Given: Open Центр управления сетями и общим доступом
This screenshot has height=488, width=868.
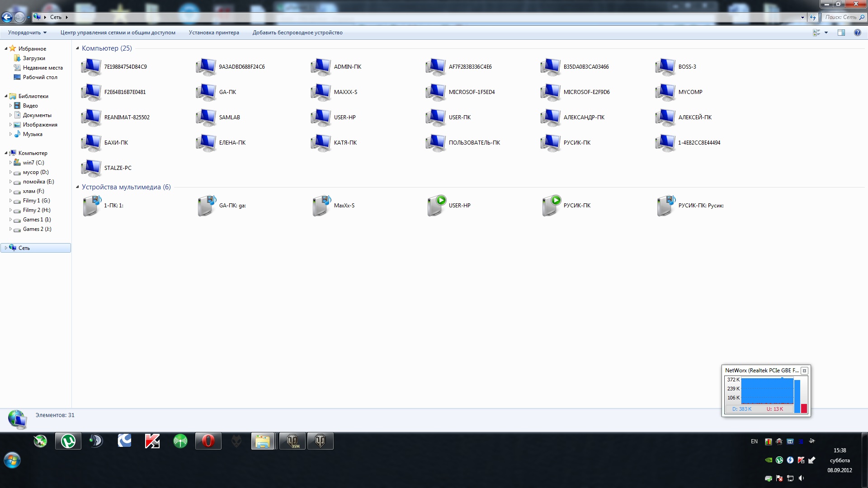Looking at the screenshot, I should point(118,33).
